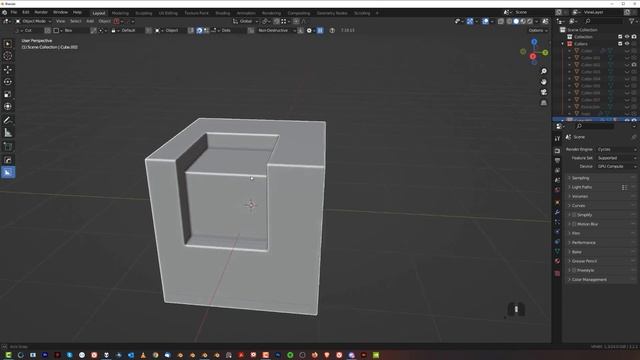Open the Object Mode dropdown
Screen dimensions: 640x360
33,21
